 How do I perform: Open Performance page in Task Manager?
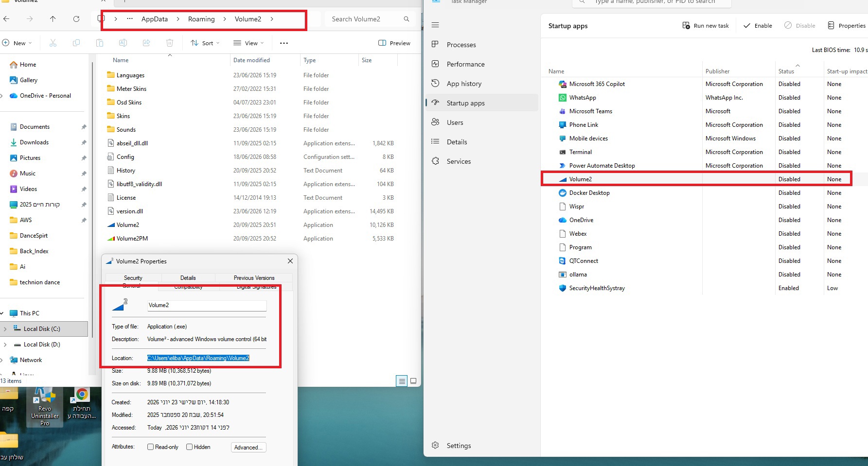pos(482,64)
